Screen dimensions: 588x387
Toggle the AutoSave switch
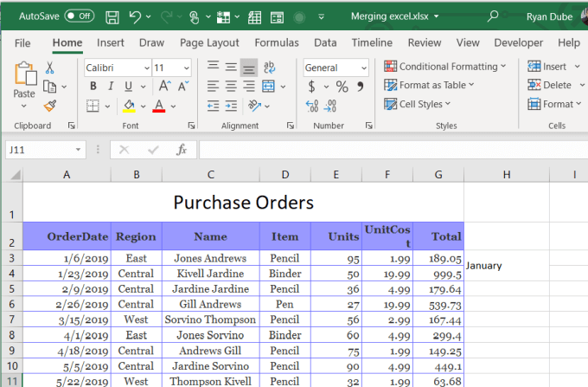[x=80, y=16]
